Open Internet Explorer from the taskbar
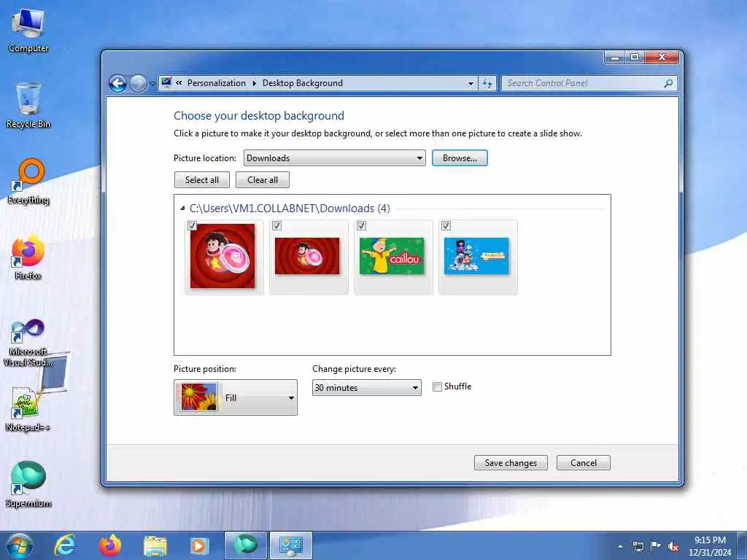747x560 pixels. pyautogui.click(x=65, y=545)
